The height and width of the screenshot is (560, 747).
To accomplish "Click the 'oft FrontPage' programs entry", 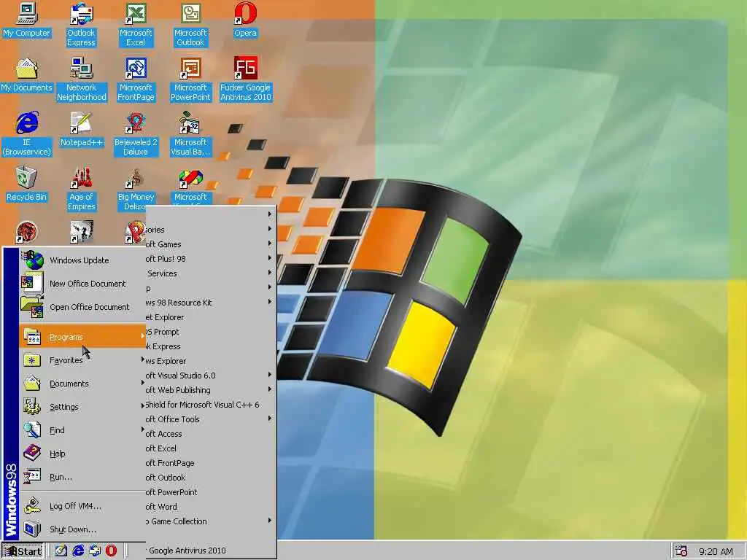I will click(x=210, y=463).
